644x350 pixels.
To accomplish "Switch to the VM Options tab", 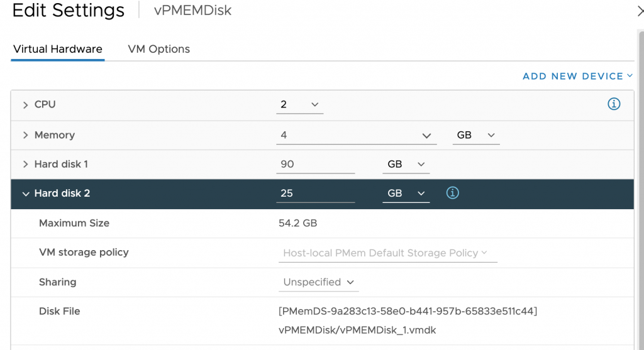I will (158, 49).
